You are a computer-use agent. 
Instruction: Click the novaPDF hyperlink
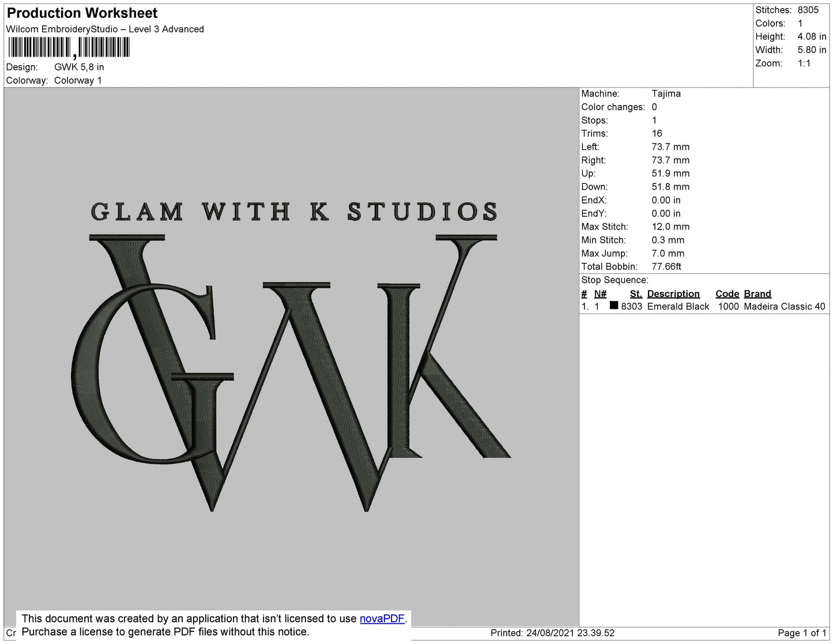click(382, 619)
